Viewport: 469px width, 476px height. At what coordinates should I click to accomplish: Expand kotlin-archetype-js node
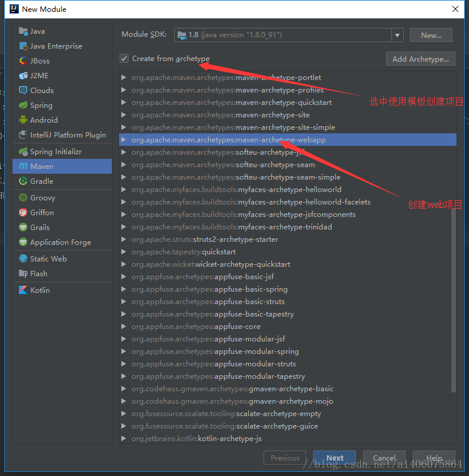click(123, 438)
